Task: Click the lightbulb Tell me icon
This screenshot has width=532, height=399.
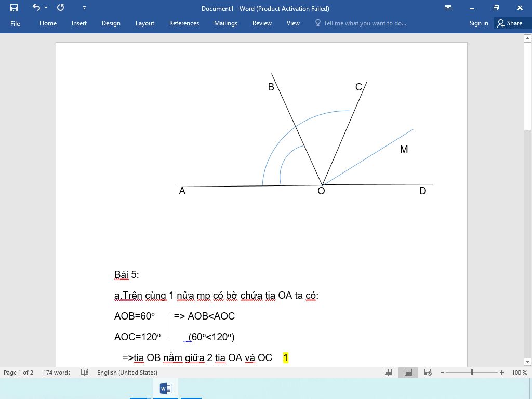Action: point(317,23)
